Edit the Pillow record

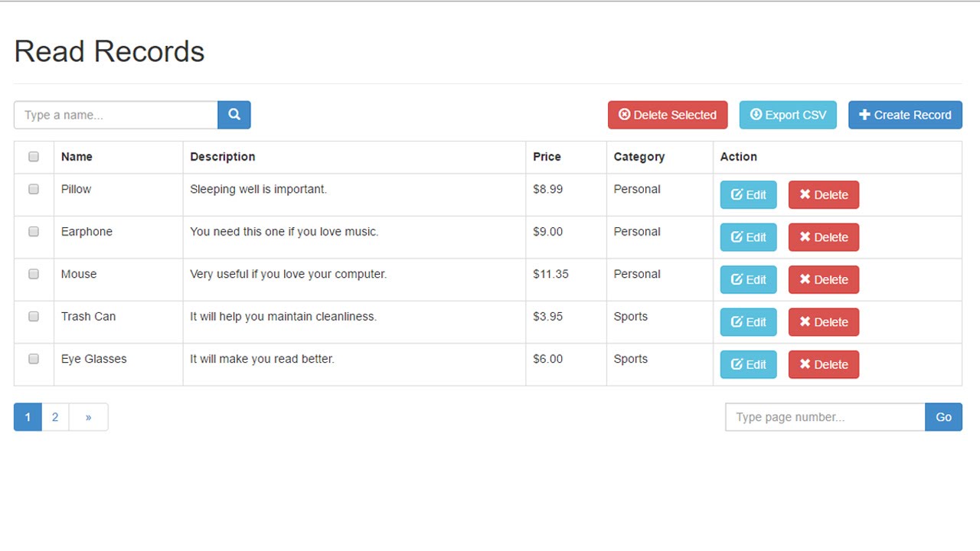(x=748, y=194)
